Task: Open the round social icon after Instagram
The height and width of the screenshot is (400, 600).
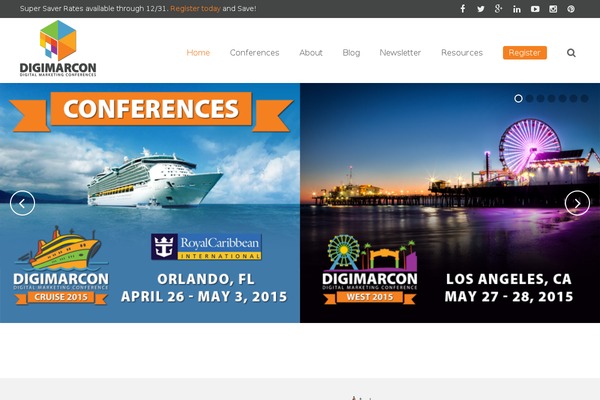Action: (571, 9)
